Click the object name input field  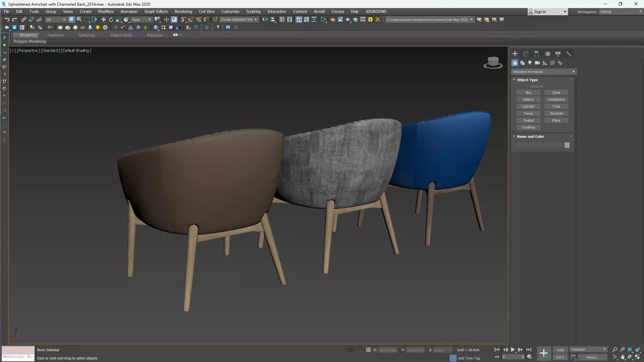pos(539,145)
